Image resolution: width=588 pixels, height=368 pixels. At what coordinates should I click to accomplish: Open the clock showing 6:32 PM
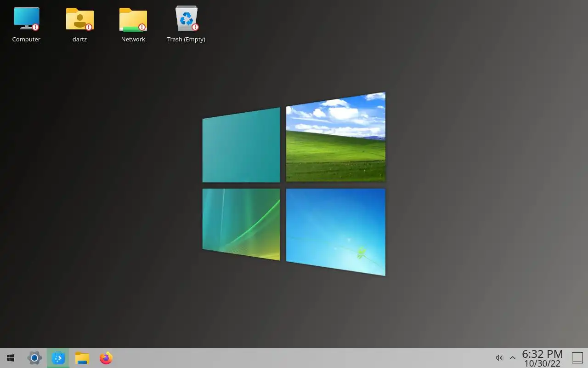543,354
